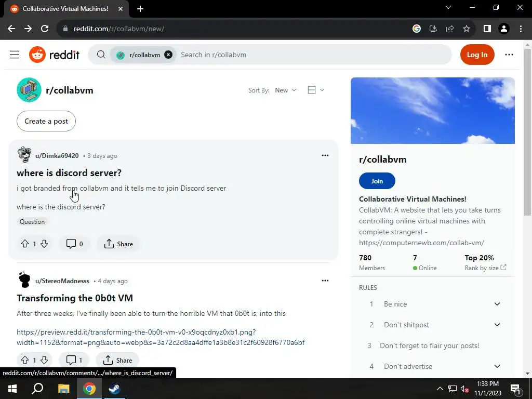Click the page vertical scrollbar
This screenshot has width=532, height=399.
point(527,132)
